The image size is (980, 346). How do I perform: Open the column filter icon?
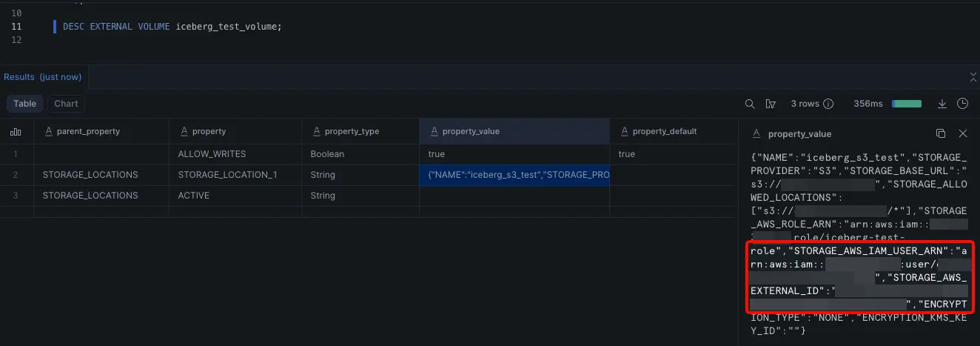point(771,104)
